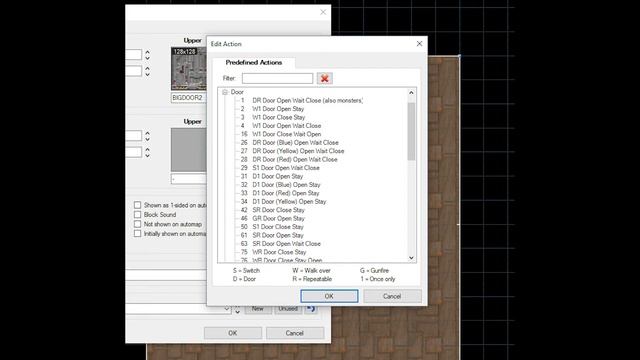Viewport: 640px width, 360px height.
Task: Select action 50 S1 Door Close Stay
Action: [x=272, y=227]
